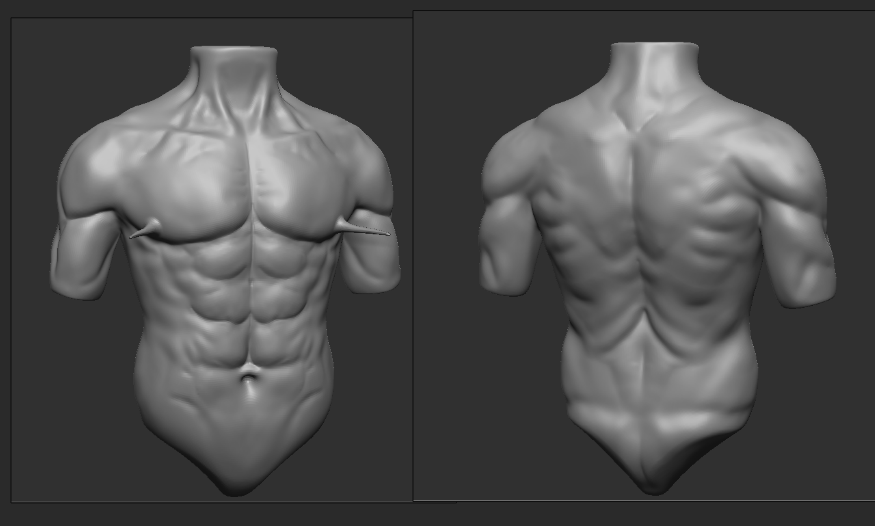
Task: Click the spike on the left armpit
Action: [146, 231]
